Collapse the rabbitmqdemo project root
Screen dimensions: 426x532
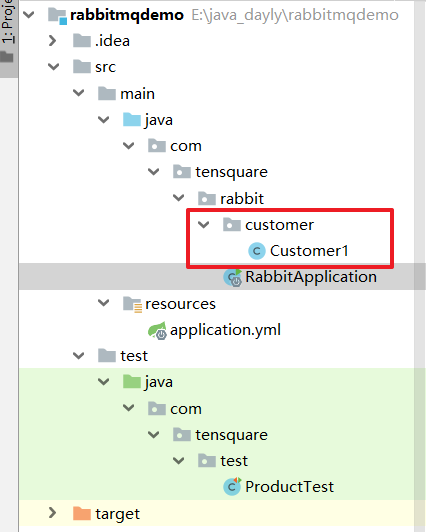[28, 15]
